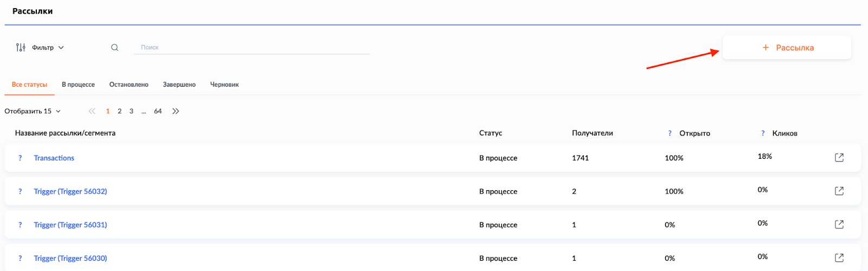This screenshot has height=271, width=868.
Task: Create new mailing with + Рассылка button
Action: [x=787, y=48]
